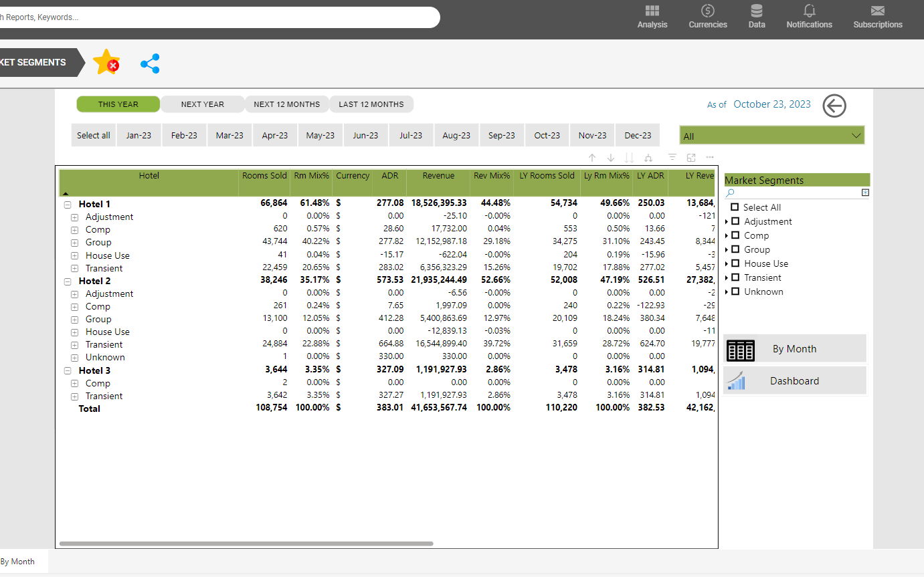The width and height of the screenshot is (924, 577).
Task: Click the blue share icon
Action: (x=150, y=64)
